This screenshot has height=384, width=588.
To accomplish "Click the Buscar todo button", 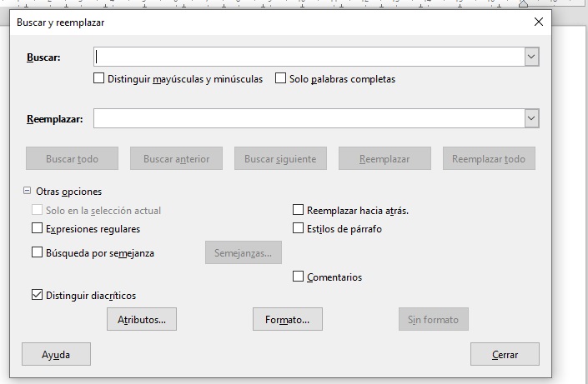I will pyautogui.click(x=72, y=158).
